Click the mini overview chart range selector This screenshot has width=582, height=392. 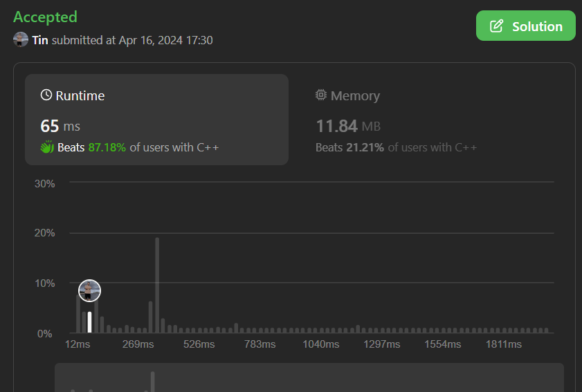click(x=309, y=377)
